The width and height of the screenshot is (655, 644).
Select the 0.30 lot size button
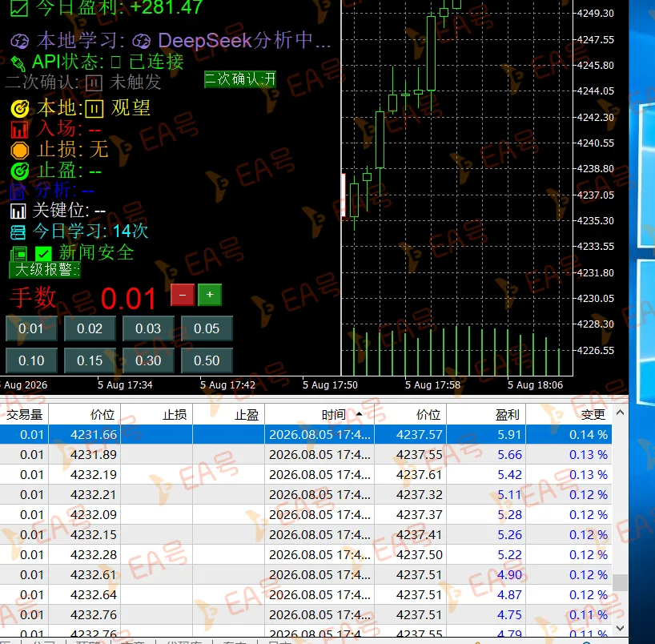[x=148, y=360]
